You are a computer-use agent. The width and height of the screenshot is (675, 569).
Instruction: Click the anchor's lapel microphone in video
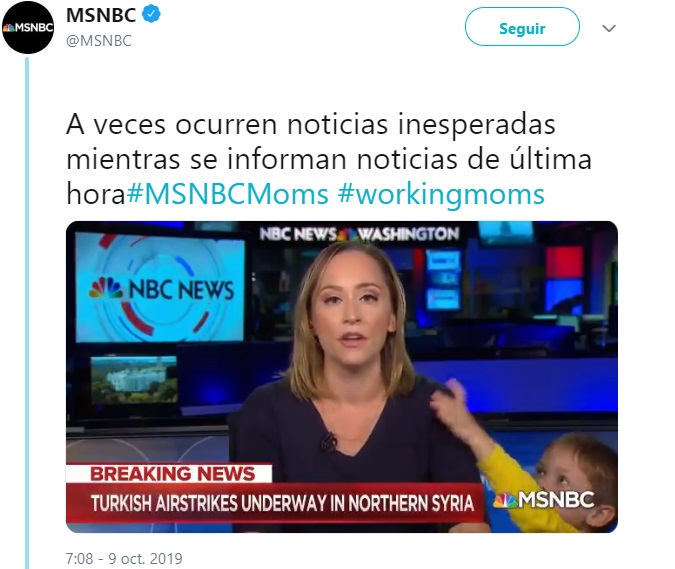(329, 442)
